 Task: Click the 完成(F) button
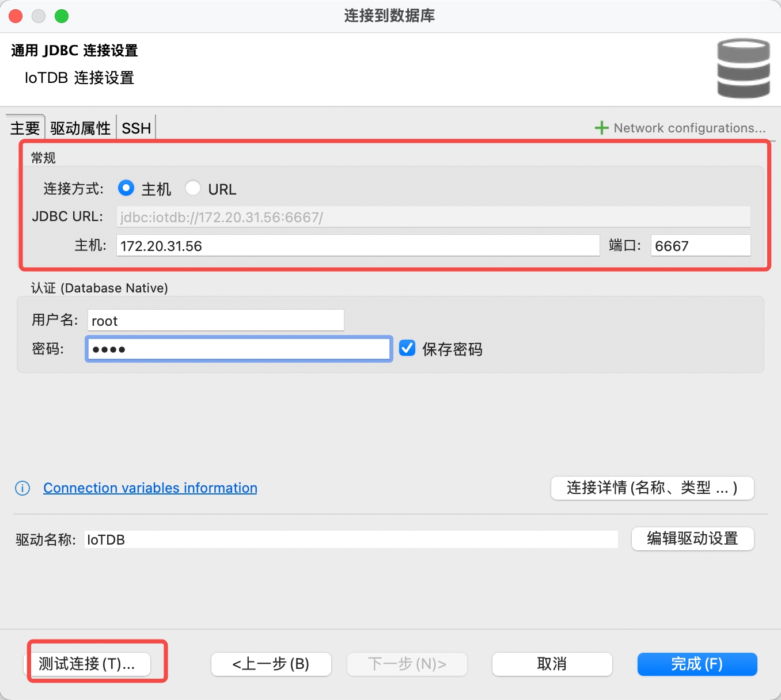[696, 664]
